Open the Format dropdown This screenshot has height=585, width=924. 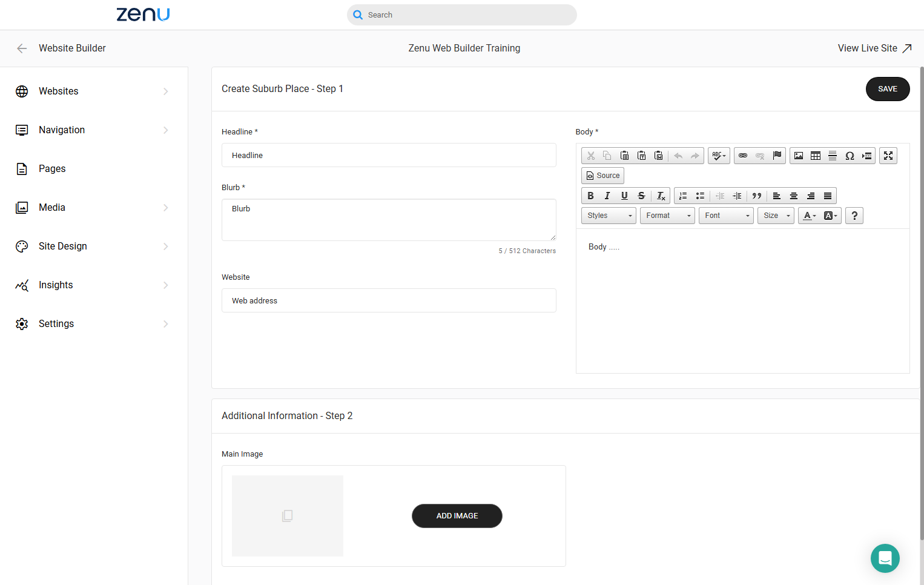667,216
